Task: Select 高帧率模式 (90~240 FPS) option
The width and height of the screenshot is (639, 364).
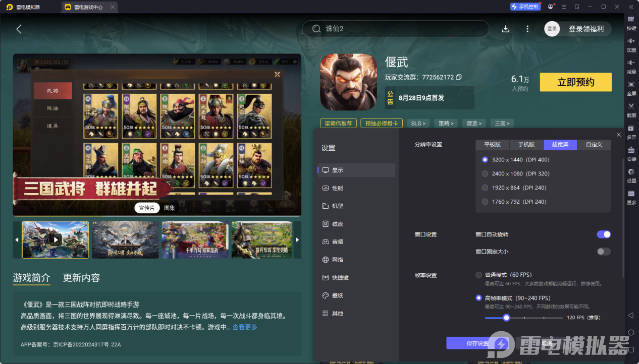Action: (x=479, y=298)
